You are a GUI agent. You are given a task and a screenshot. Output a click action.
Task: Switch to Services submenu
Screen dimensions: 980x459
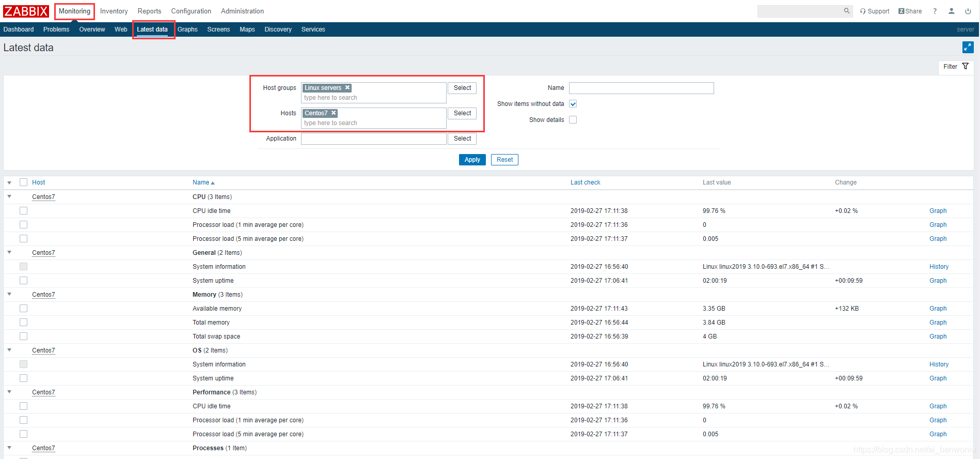coord(313,29)
